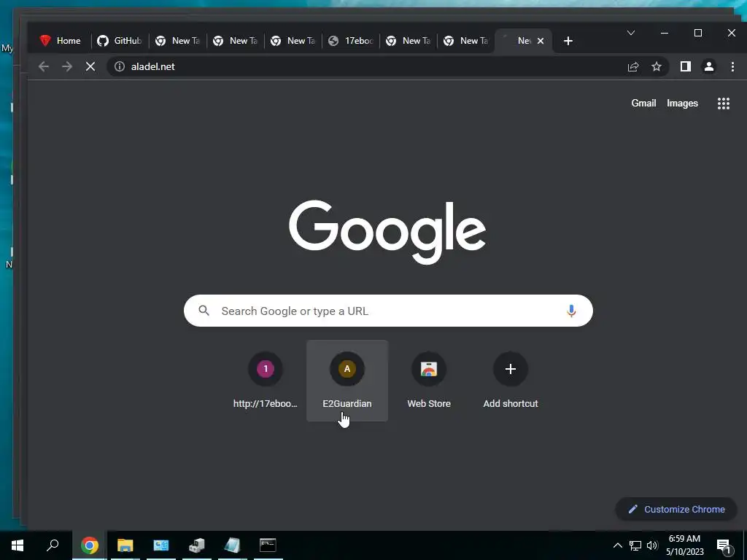
Task: Open the network tray icon
Action: coord(635,545)
